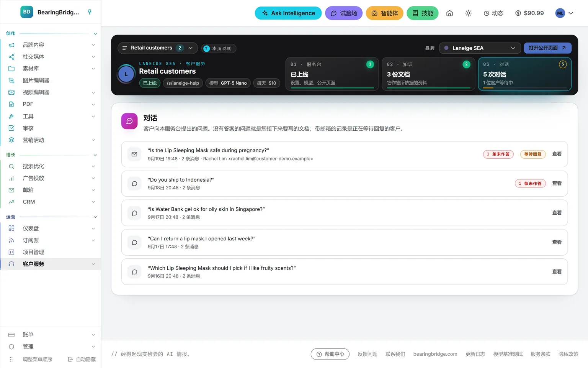The width and height of the screenshot is (588, 368).
Task: Select the 02 知识 step card
Action: tap(428, 74)
